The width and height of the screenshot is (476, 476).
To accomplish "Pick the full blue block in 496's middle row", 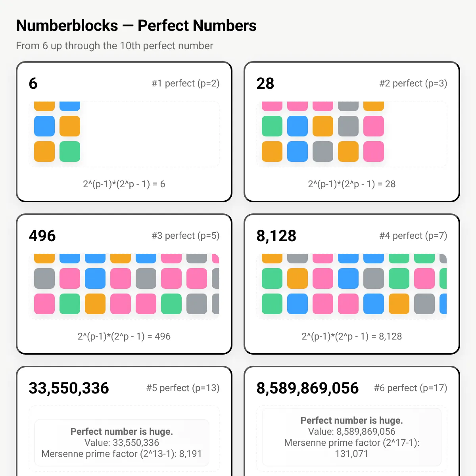I will tap(95, 278).
